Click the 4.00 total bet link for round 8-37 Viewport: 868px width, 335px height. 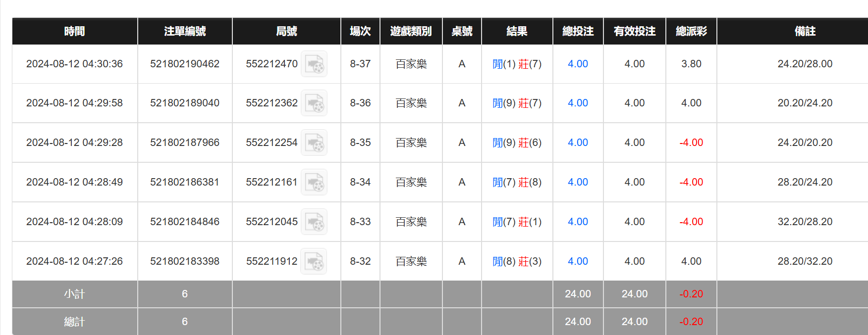click(578, 64)
